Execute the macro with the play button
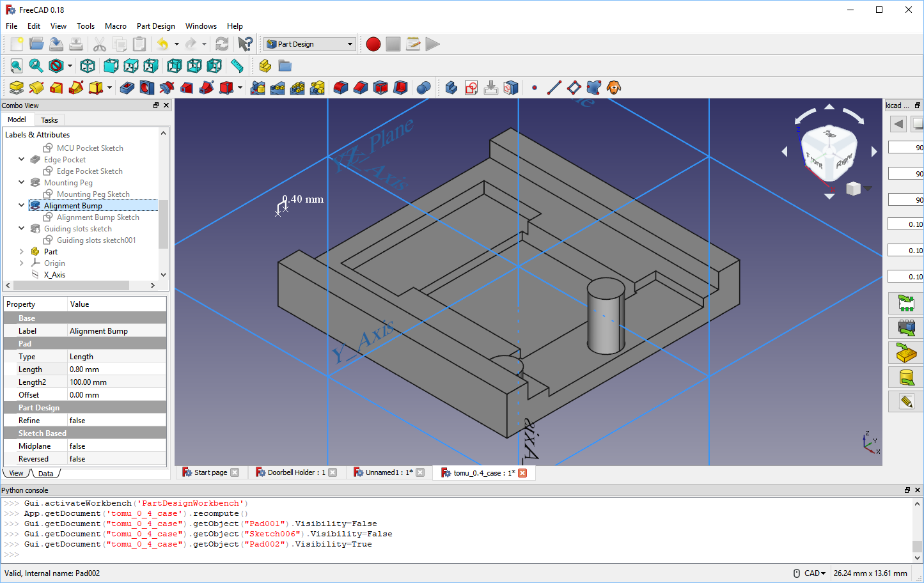 [x=432, y=44]
